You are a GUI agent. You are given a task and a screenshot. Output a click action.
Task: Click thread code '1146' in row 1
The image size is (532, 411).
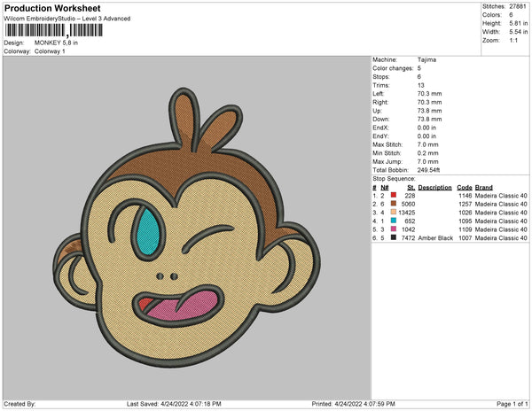(x=465, y=196)
